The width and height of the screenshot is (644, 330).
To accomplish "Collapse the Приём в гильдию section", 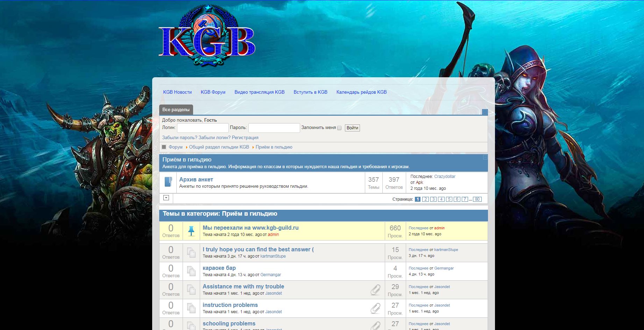I will pos(485,157).
